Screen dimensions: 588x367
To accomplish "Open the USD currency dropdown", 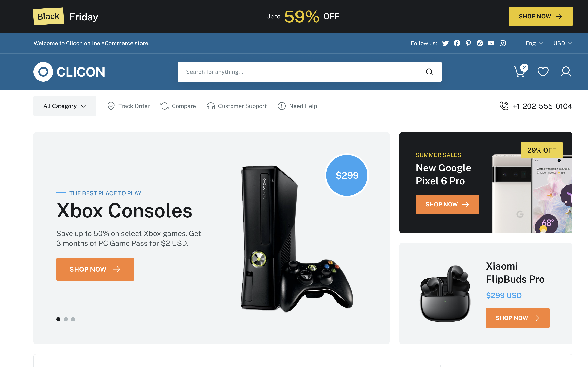I will 562,43.
